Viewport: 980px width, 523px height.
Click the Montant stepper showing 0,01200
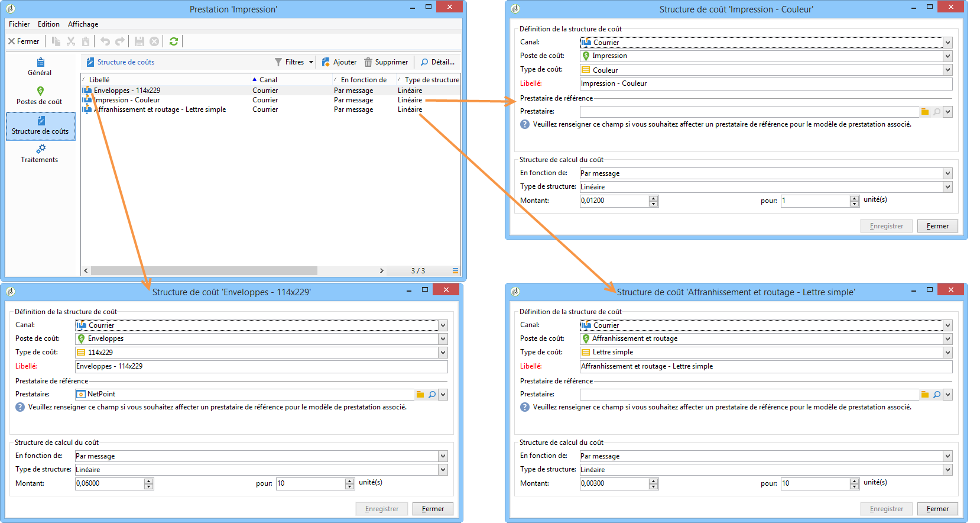click(x=653, y=201)
